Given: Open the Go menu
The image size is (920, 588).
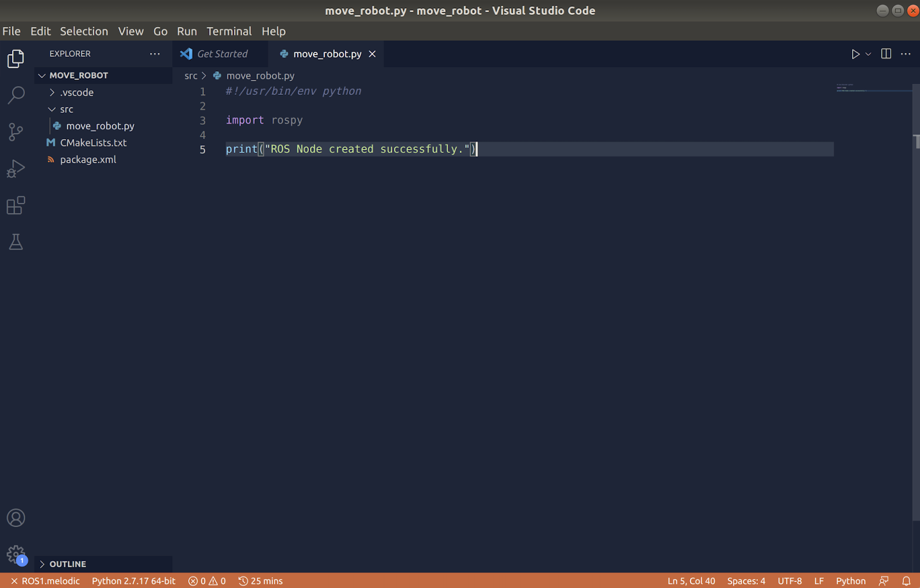Looking at the screenshot, I should tap(160, 31).
